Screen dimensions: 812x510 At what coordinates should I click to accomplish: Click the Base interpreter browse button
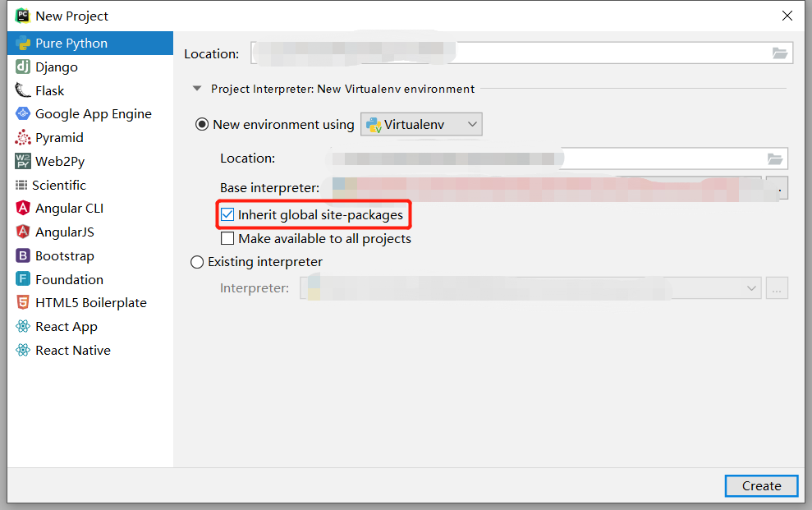(x=777, y=188)
